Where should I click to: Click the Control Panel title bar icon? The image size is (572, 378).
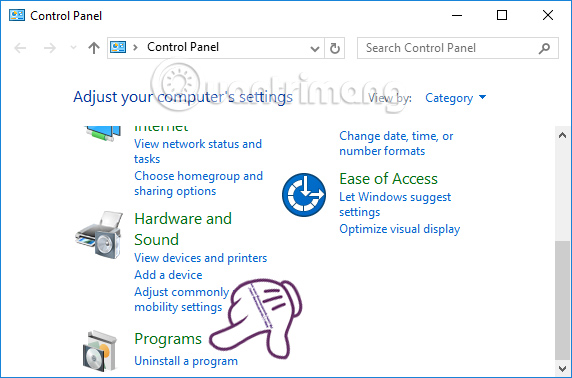[x=17, y=15]
